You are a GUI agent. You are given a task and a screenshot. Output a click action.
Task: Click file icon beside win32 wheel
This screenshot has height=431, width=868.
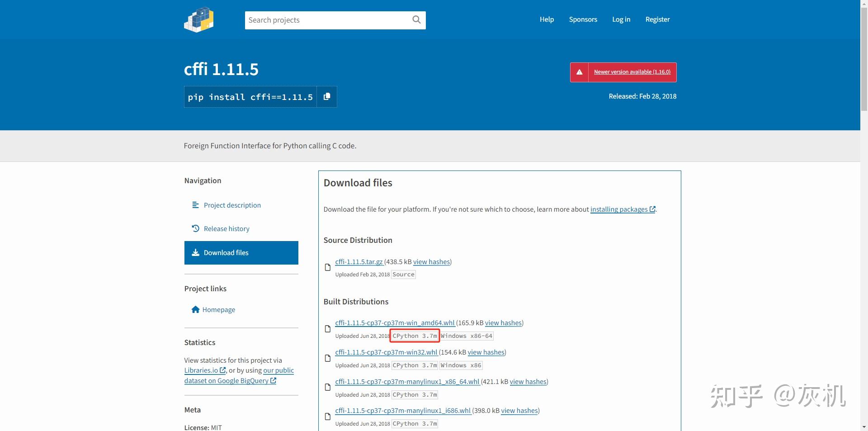[328, 358]
